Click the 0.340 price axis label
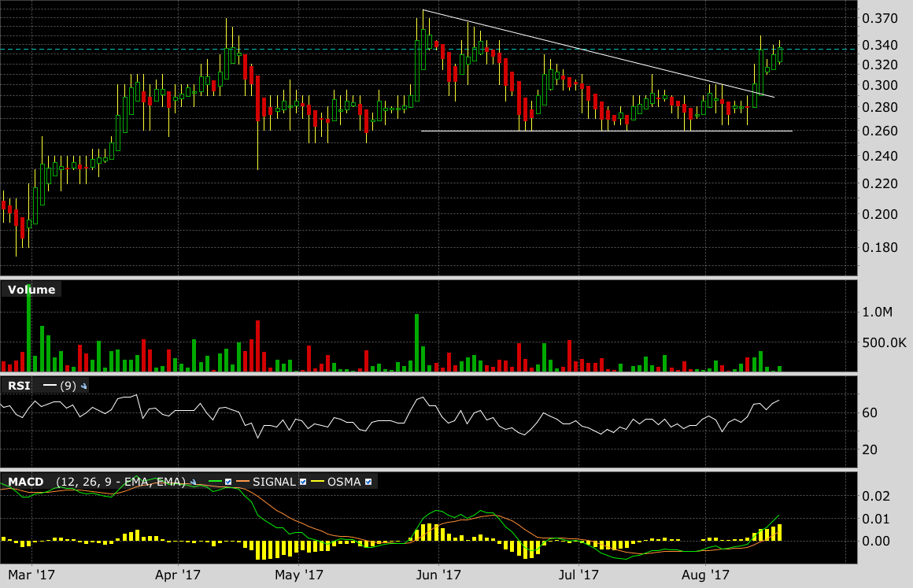The width and height of the screenshot is (913, 588). point(880,46)
